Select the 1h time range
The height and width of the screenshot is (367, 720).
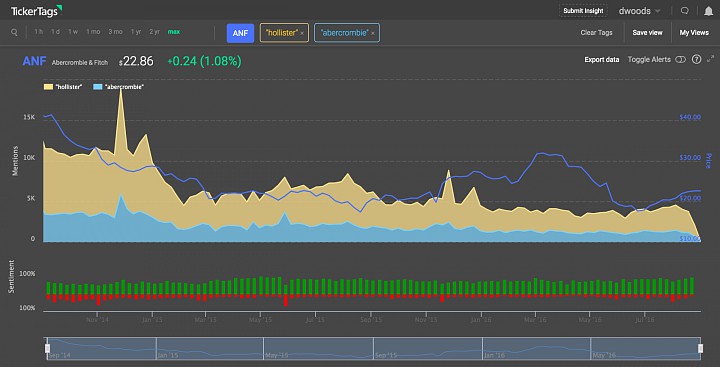pyautogui.click(x=39, y=32)
